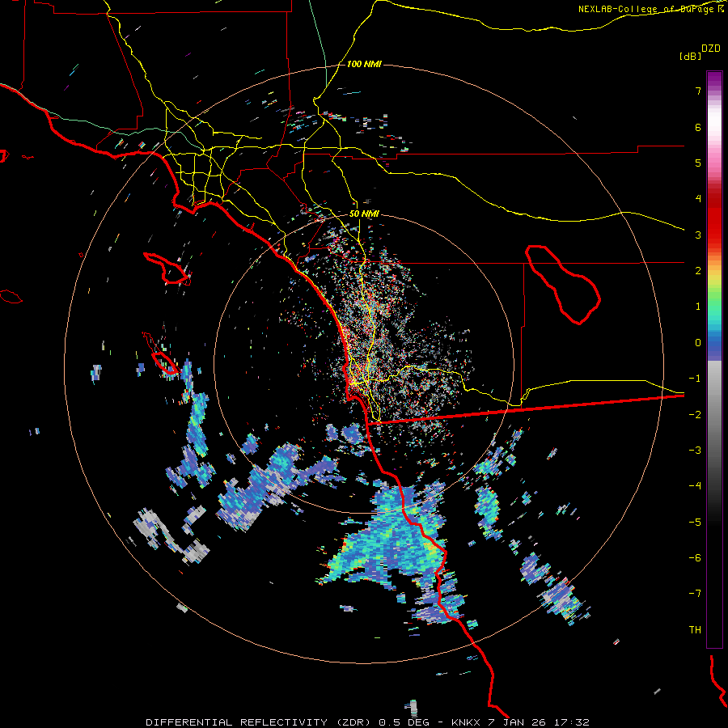Click the color scale tick label -2
Viewport: 728px width, 728px height.
click(695, 415)
